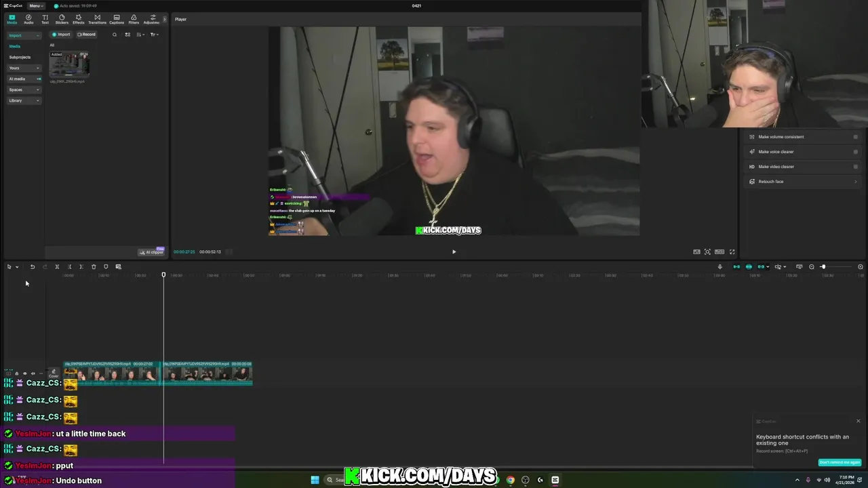The width and height of the screenshot is (868, 488).
Task: Switch to the Transitions tab
Action: coord(97,19)
